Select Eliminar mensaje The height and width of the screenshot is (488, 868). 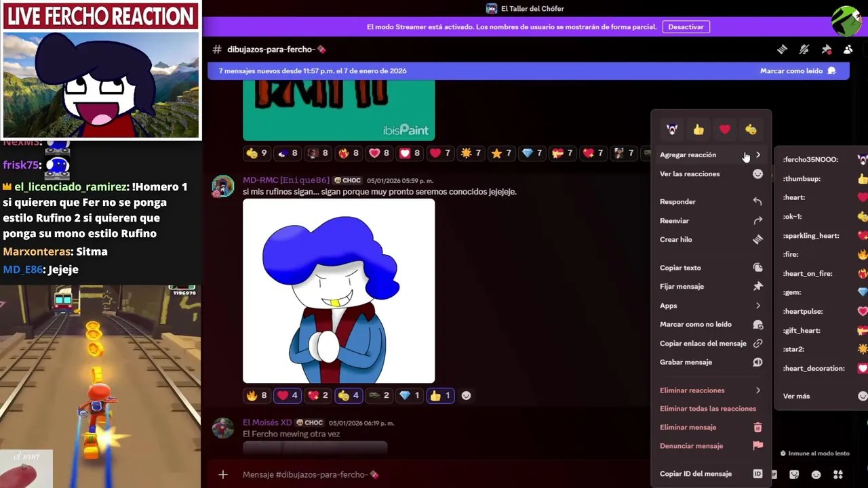point(711,428)
